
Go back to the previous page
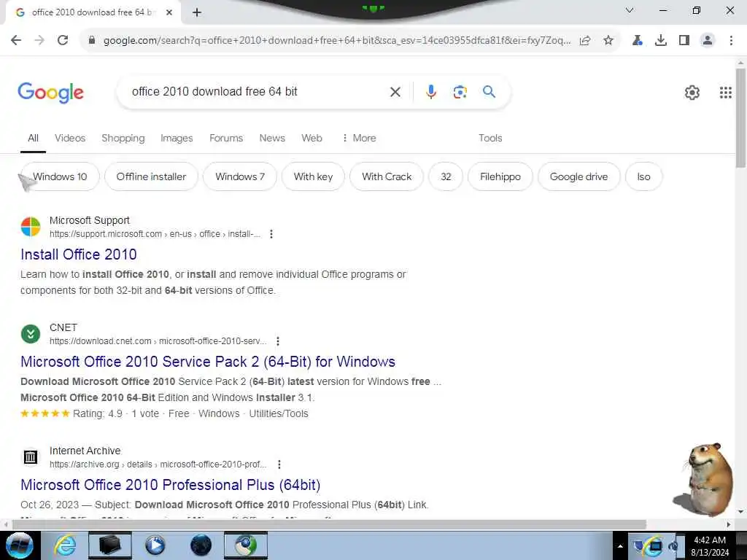(x=16, y=40)
